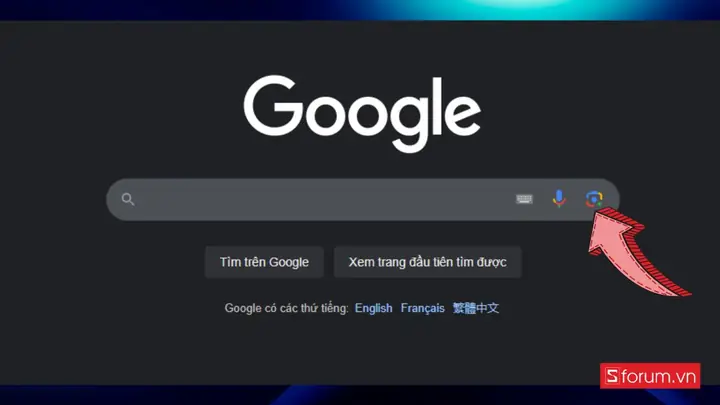The image size is (720, 405).
Task: Switch Google language to 繁體中文
Action: tap(476, 308)
